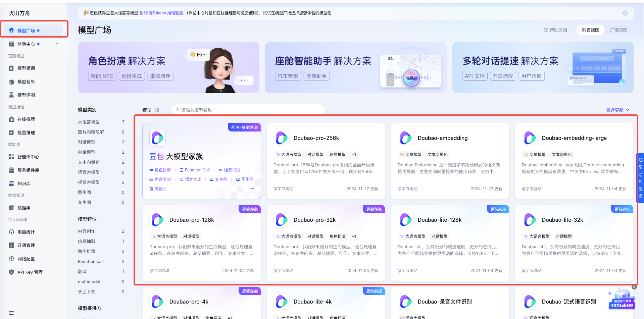
Task: Click the 智能 NPC tag
Action: pyautogui.click(x=102, y=76)
